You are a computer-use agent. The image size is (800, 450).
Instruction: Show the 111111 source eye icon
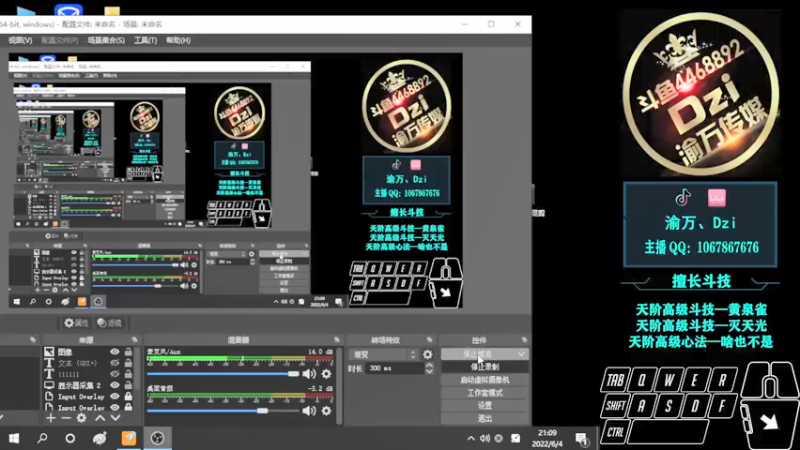[115, 374]
